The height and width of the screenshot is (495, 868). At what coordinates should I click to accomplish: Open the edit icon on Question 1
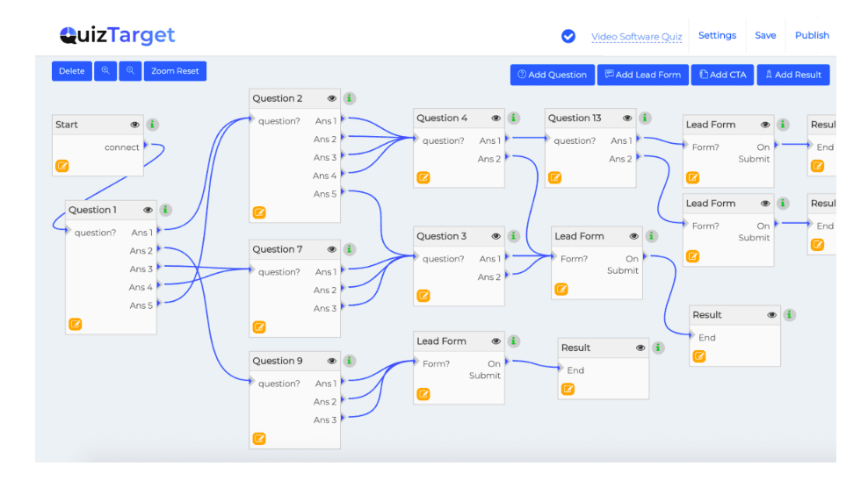tap(76, 324)
